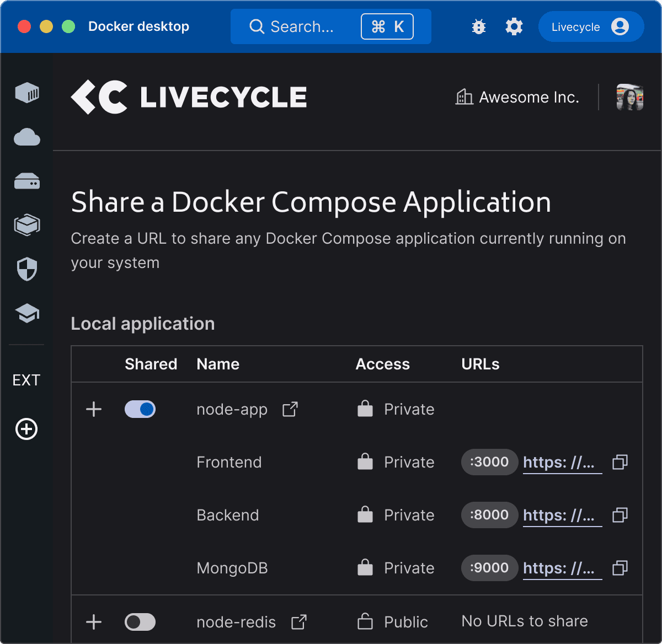Click the Search field in title bar
Image resolution: width=662 pixels, height=644 pixels.
[x=331, y=26]
